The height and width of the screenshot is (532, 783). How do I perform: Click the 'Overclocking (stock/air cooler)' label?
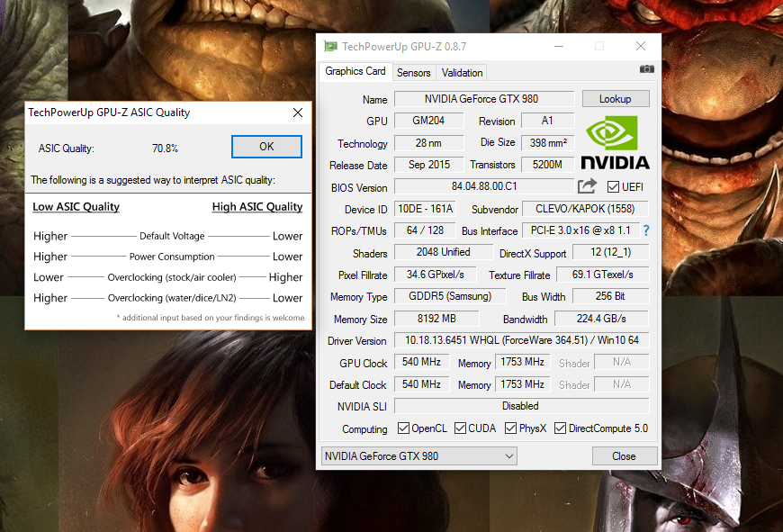[172, 277]
